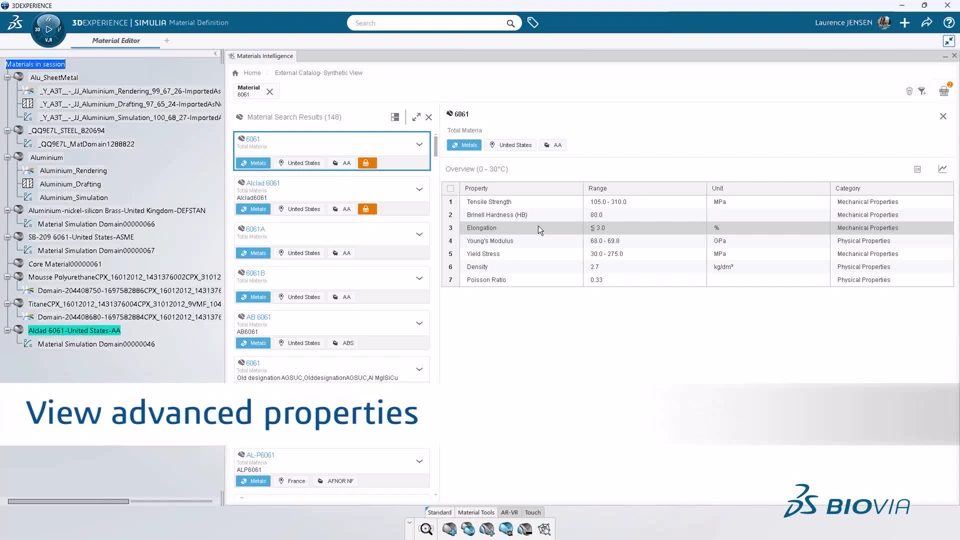Image resolution: width=960 pixels, height=540 pixels.
Task: Open the AL-P6061 result link
Action: pyautogui.click(x=260, y=455)
